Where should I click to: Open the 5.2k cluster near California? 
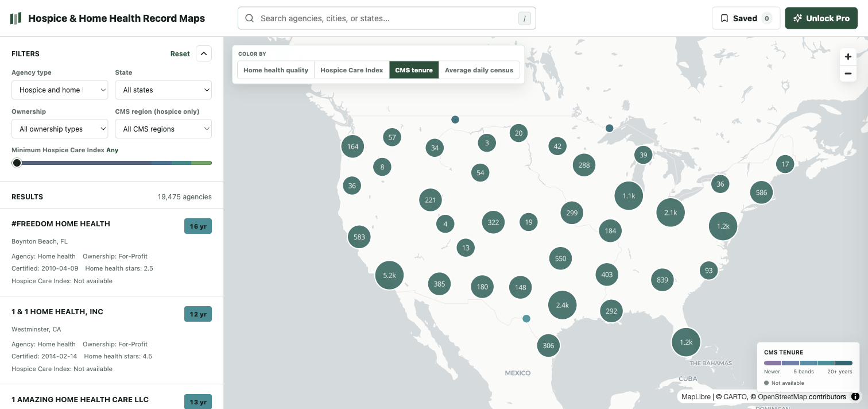click(x=390, y=275)
